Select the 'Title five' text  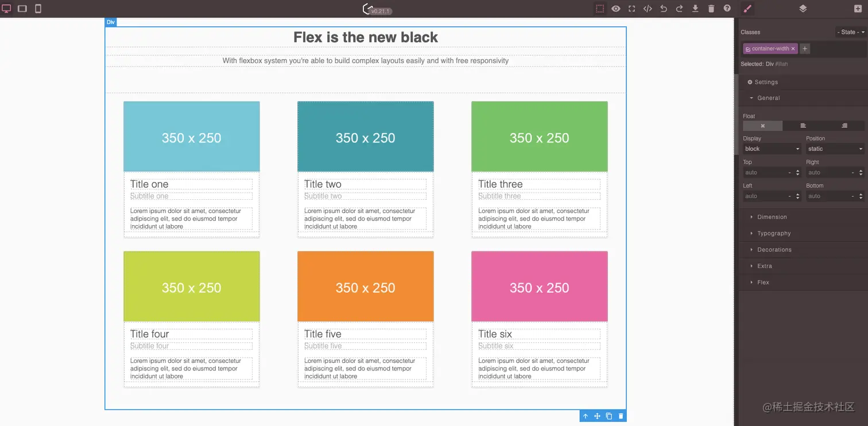(323, 334)
